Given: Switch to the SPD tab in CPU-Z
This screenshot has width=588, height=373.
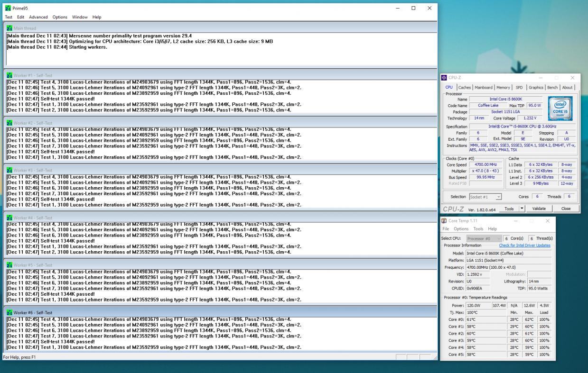Looking at the screenshot, I should (x=519, y=87).
